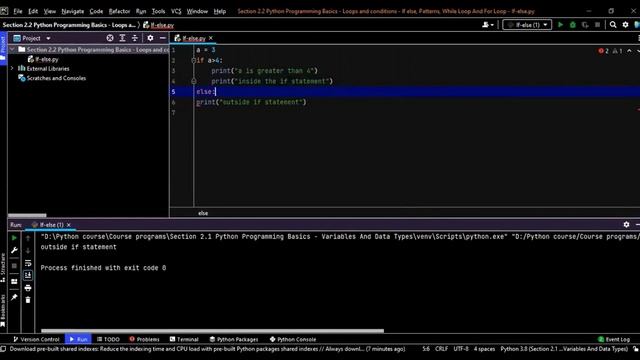
Task: Collapse the if block fold marker at line 2
Action: coord(193,60)
